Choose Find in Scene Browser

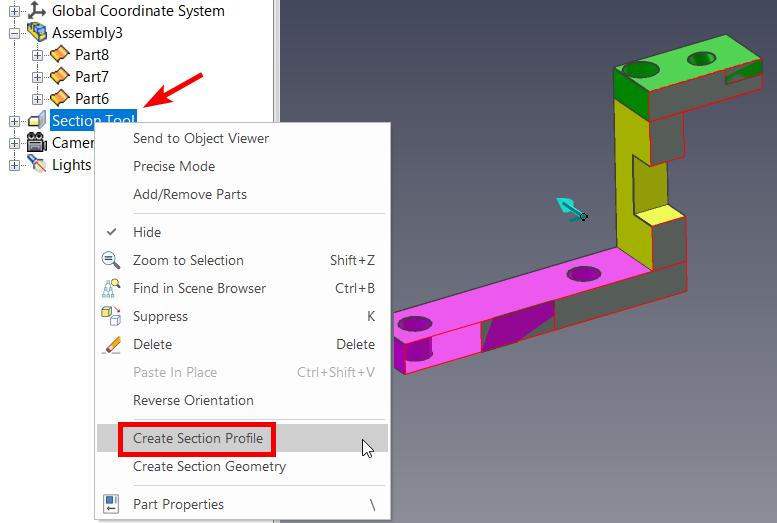click(199, 289)
